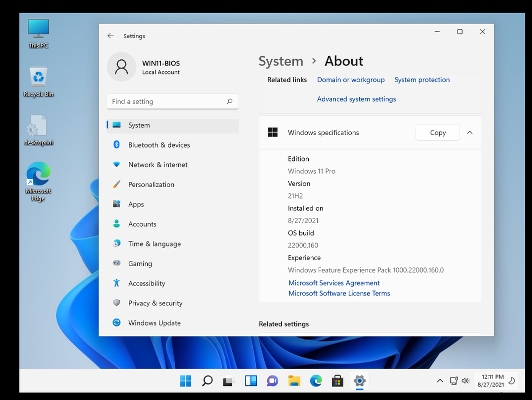This screenshot has height=400, width=532.
Task: Click the Edition value Windows 11 Pro
Action: [x=312, y=171]
